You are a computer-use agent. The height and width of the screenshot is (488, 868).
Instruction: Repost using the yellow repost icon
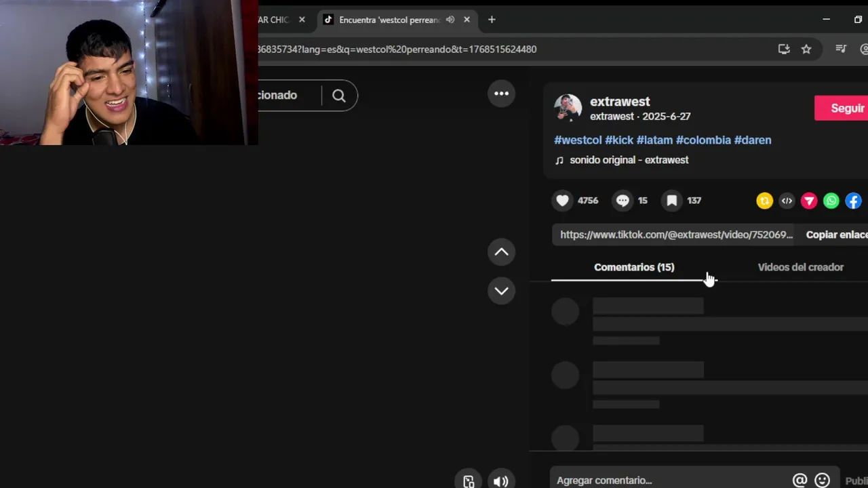click(x=764, y=201)
